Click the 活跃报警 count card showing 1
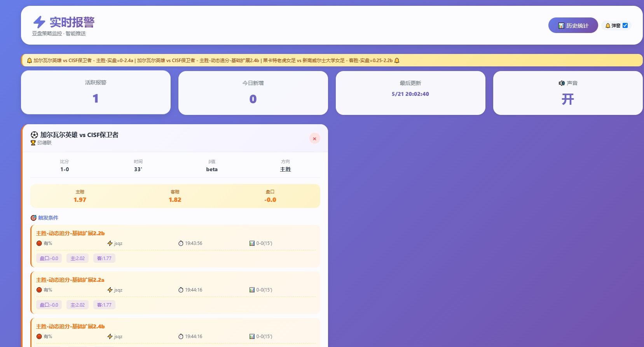The height and width of the screenshot is (347, 644). tap(96, 92)
